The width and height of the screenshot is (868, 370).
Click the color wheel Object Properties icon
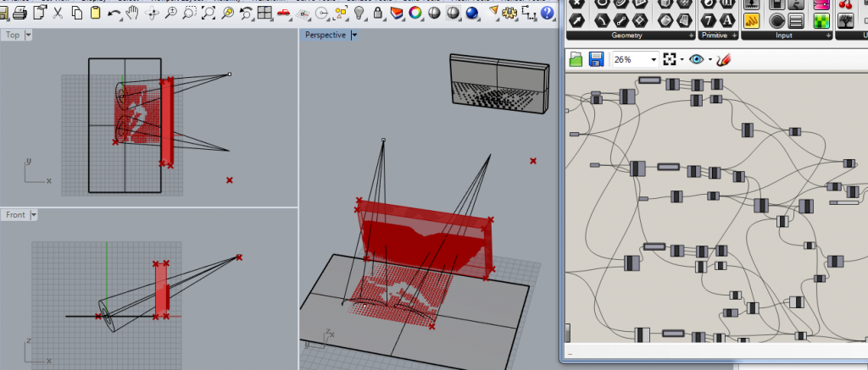tap(415, 12)
